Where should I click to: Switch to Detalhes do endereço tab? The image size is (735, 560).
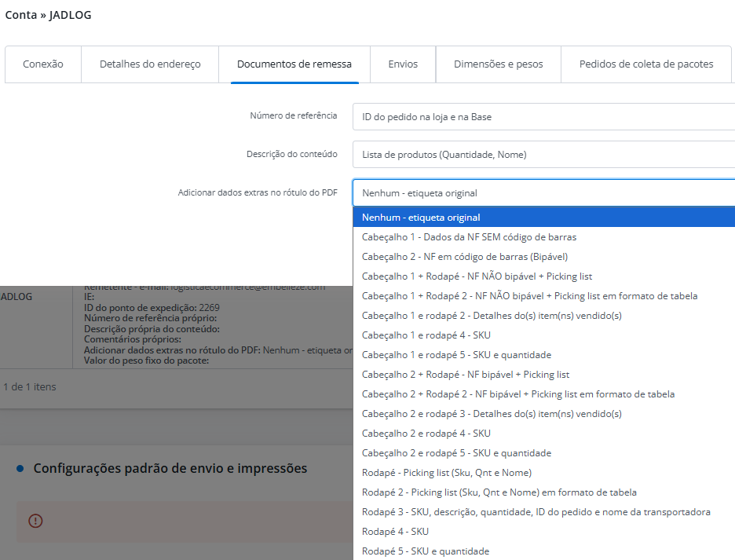pos(150,64)
